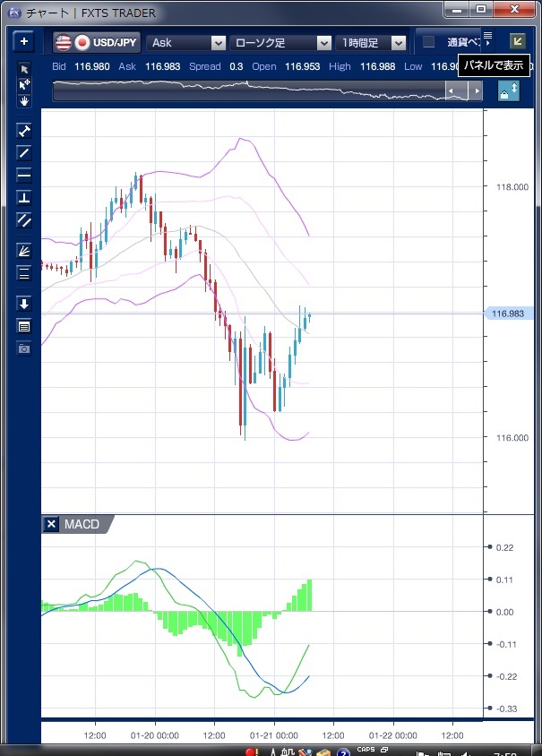Choose the hand pan tool

click(24, 100)
